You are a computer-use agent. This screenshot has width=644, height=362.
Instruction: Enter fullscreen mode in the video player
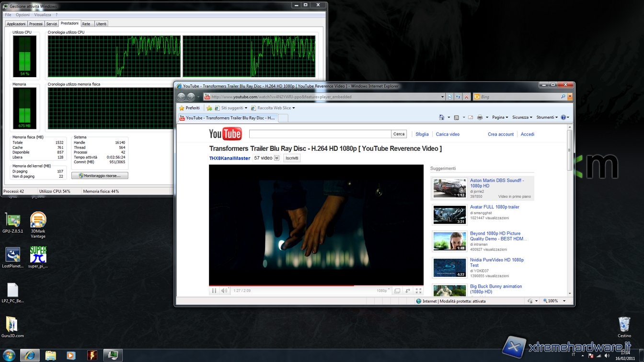pyautogui.click(x=418, y=291)
